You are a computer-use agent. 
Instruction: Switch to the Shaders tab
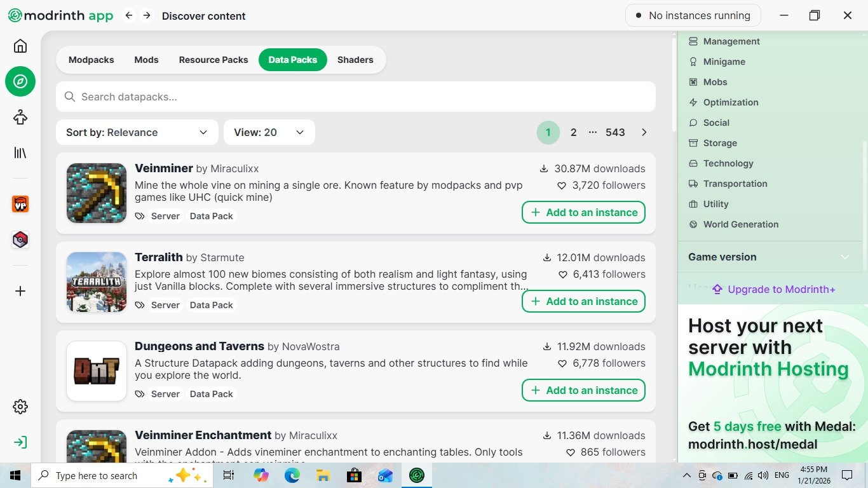[x=355, y=60]
